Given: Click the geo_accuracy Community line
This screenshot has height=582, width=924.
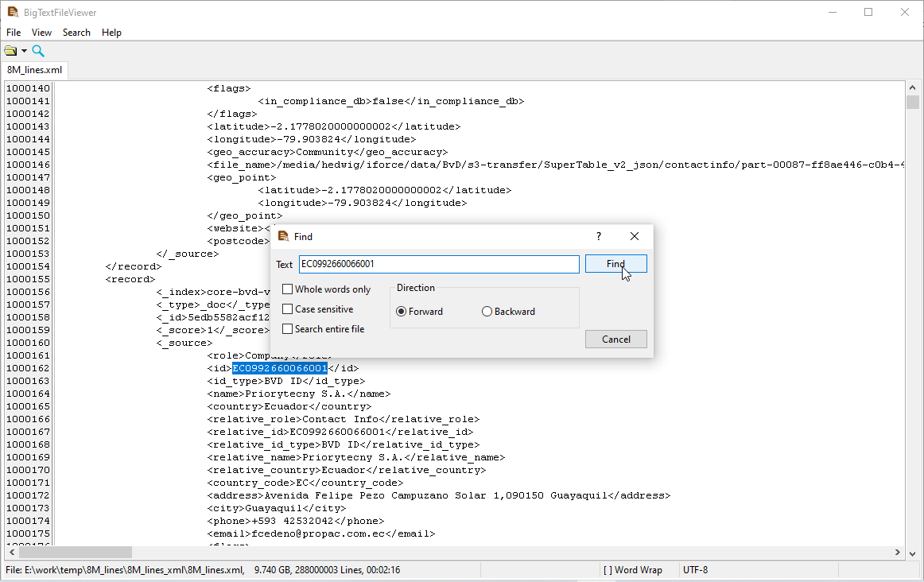Looking at the screenshot, I should coord(327,152).
